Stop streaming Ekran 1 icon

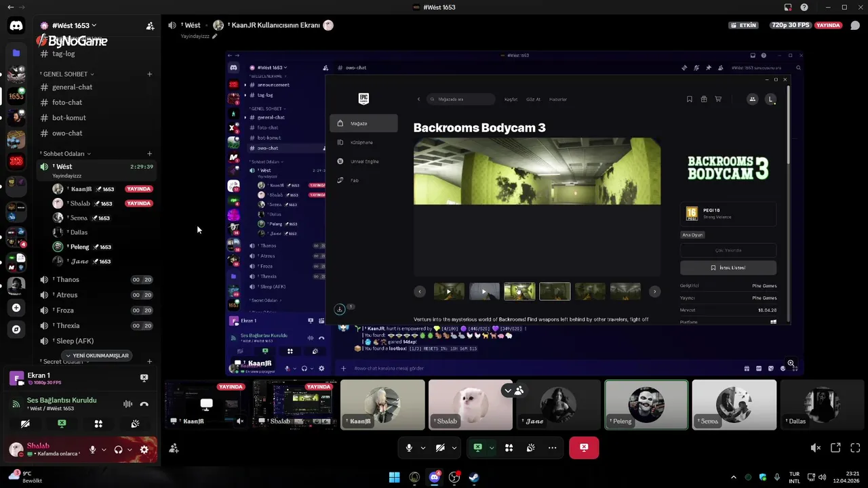pyautogui.click(x=144, y=378)
